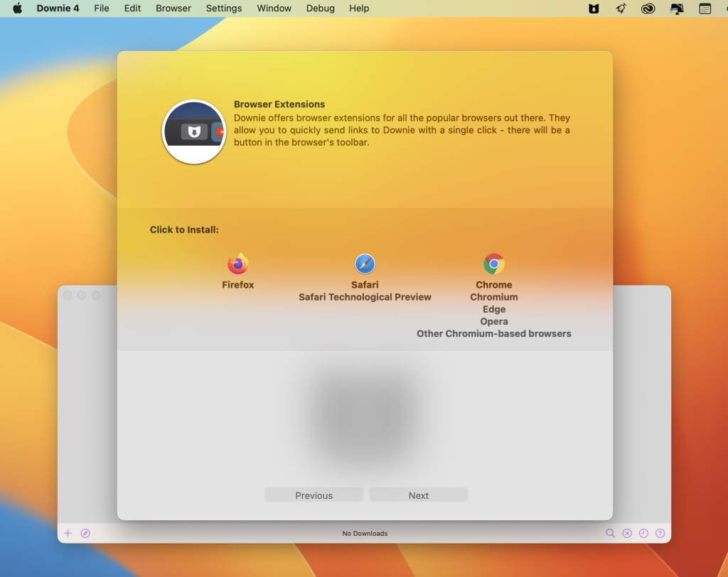Open the Downie 4 app menu

tap(58, 9)
